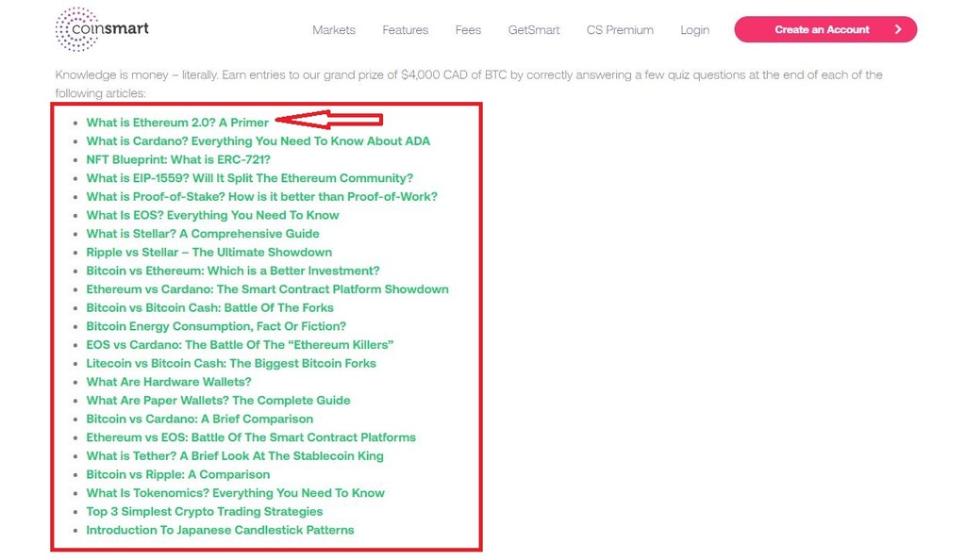Open 'What is Stellar? A Comprehensive Guide'

click(x=203, y=233)
